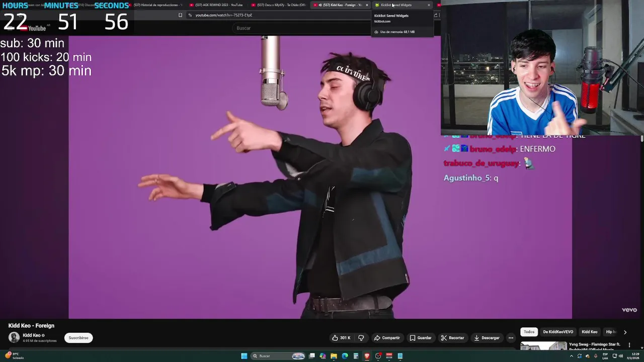
Task: Click the microphone icon in the system tray
Action: tap(596, 356)
